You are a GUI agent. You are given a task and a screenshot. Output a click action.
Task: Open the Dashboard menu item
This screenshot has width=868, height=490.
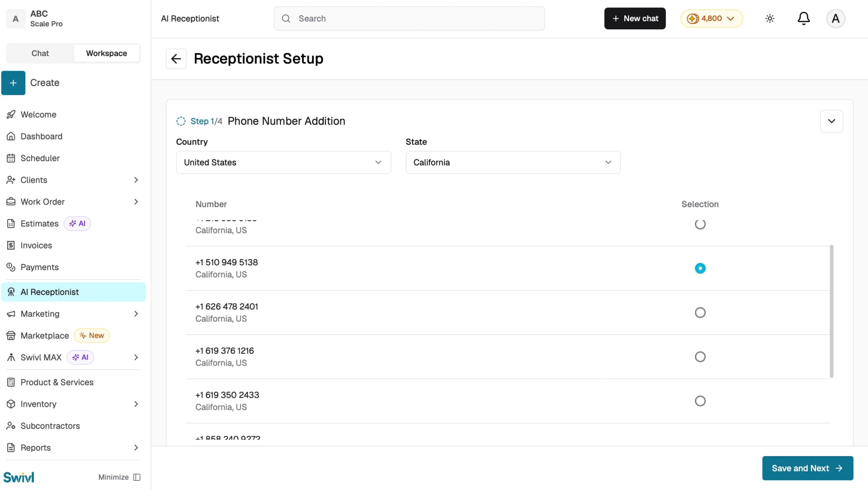(x=74, y=136)
